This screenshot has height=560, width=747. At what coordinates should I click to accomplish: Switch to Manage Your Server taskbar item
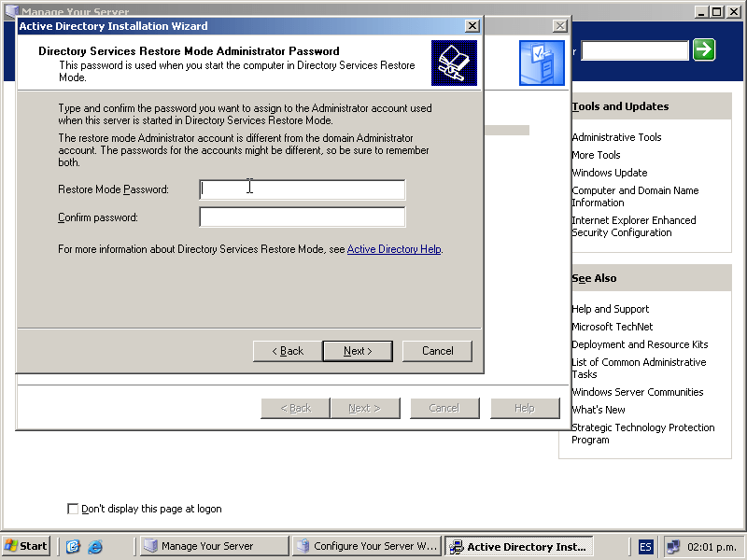pos(214,547)
